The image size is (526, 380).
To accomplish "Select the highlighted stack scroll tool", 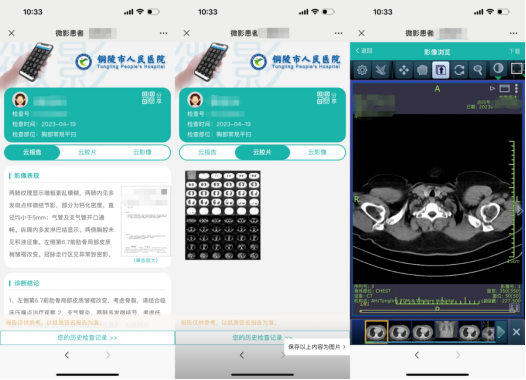I will point(440,70).
